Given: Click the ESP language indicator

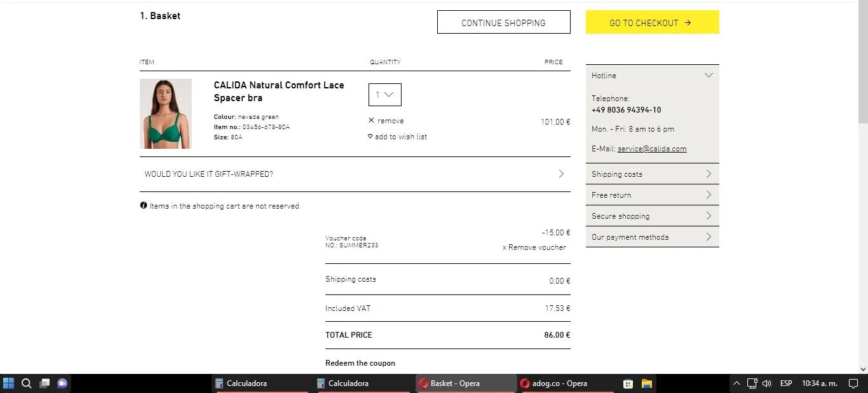Looking at the screenshot, I should pyautogui.click(x=786, y=383).
